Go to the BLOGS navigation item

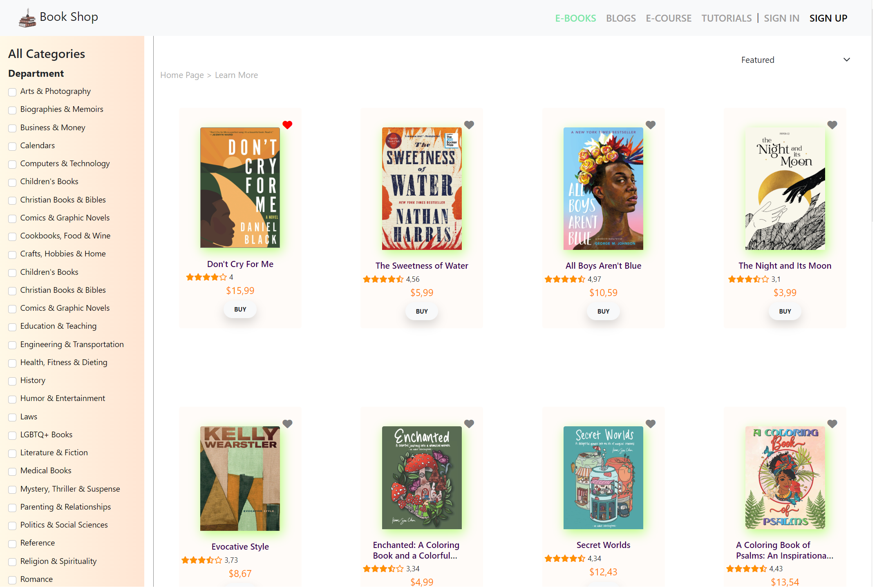coord(620,18)
